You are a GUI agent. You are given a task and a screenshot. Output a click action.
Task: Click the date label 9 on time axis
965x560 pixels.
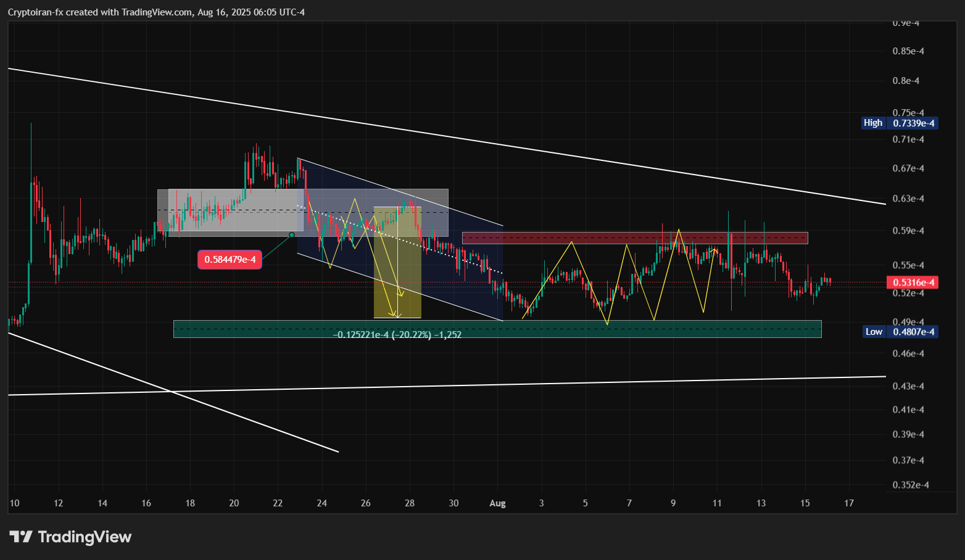tap(673, 503)
